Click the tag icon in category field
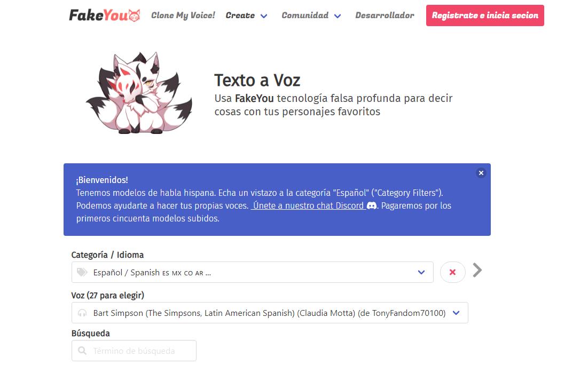Screen dimensions: 588x365 pos(82,272)
